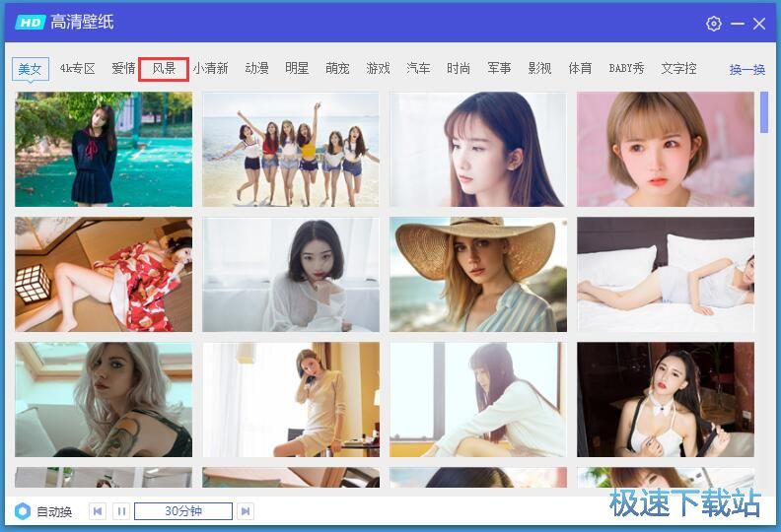Skip to next wallpaper button
The height and width of the screenshot is (532, 781).
coord(246,511)
